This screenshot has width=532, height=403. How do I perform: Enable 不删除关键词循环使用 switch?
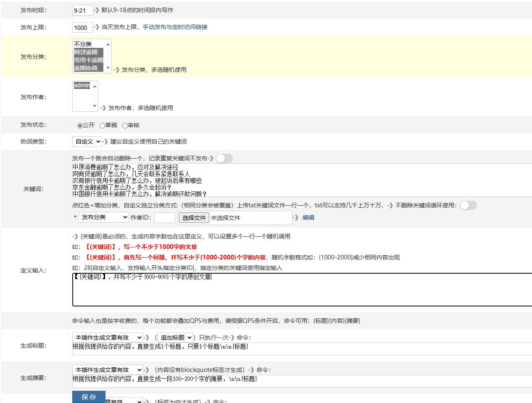(468, 205)
